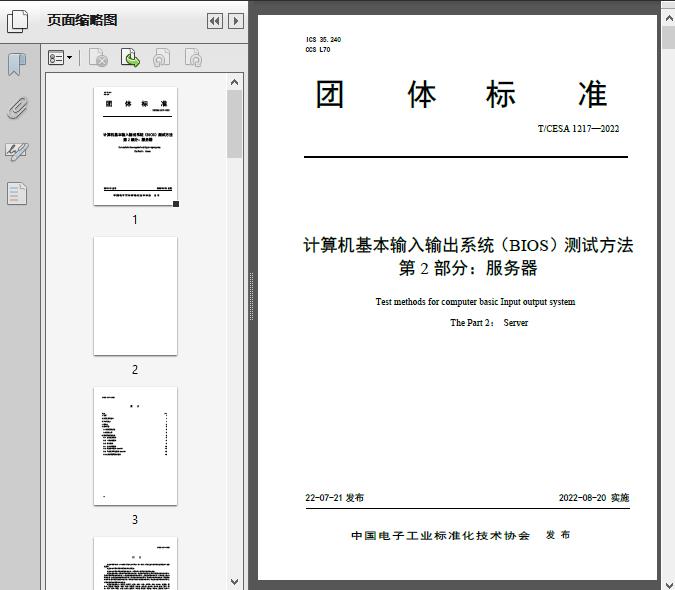Image resolution: width=675 pixels, height=590 pixels.
Task: Click implementation date '2022-08-20 实施'
Action: [594, 498]
